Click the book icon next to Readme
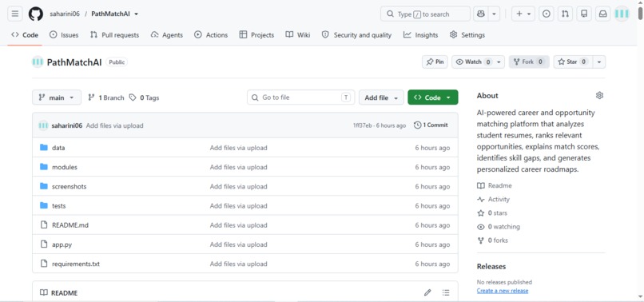Screen dimensions: 644x302 tap(480, 185)
